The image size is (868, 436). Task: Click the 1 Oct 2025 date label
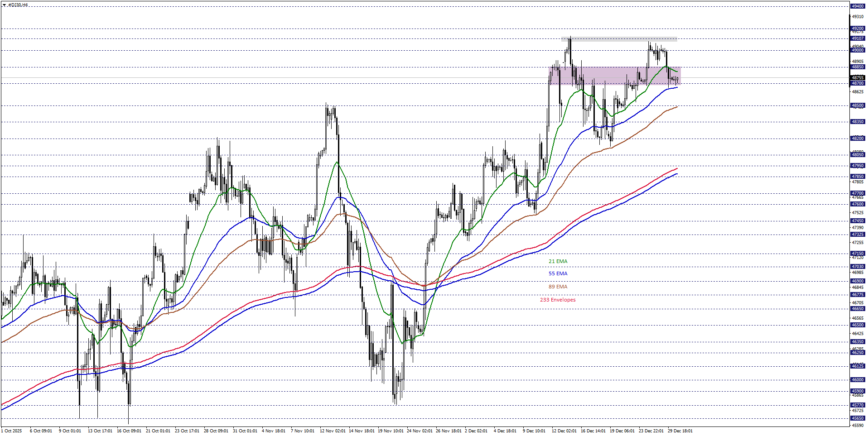pyautogui.click(x=12, y=431)
